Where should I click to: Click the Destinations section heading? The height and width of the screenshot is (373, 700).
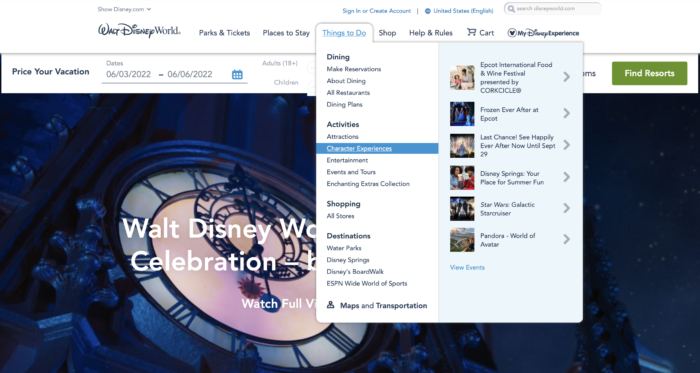(348, 236)
